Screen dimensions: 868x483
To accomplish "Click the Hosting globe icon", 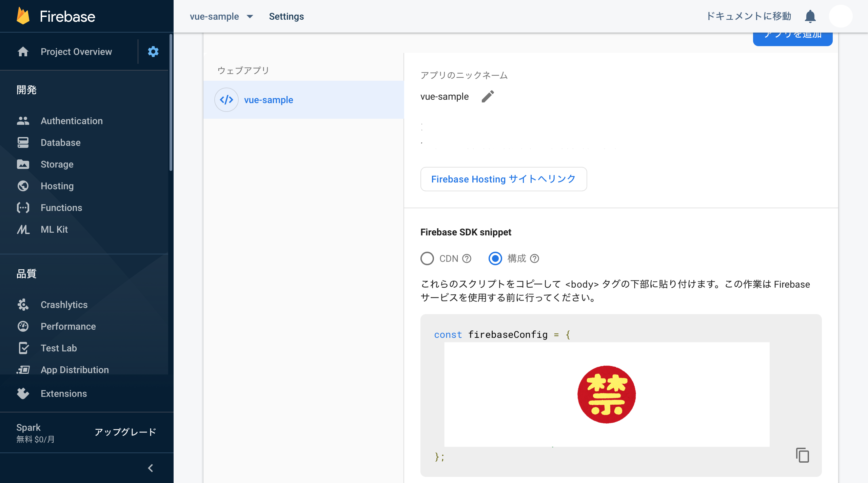I will (23, 186).
